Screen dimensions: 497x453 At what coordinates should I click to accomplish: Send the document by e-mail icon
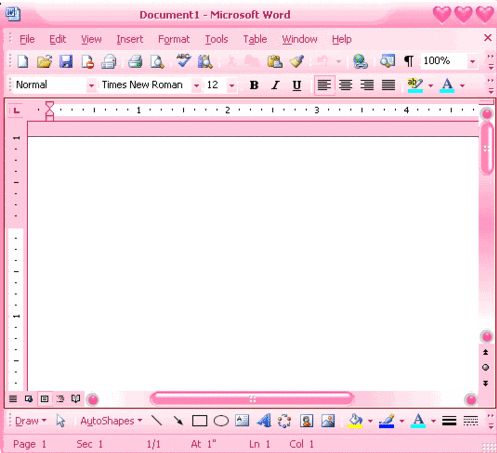click(109, 61)
